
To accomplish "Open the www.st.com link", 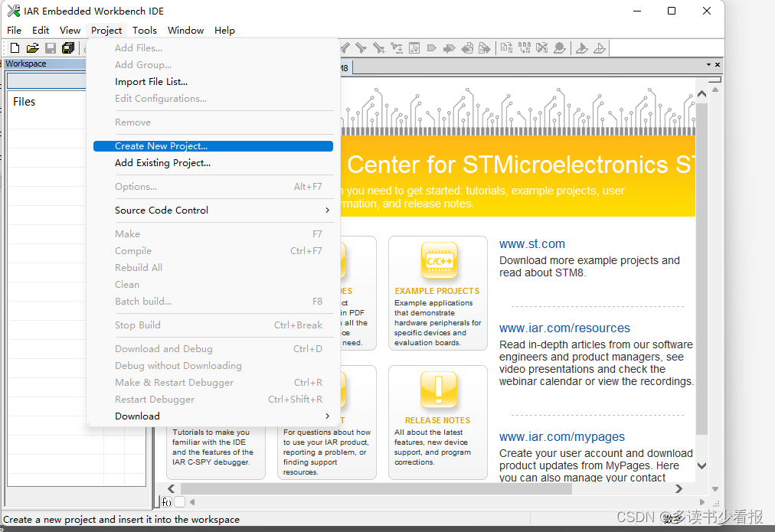I will (531, 243).
